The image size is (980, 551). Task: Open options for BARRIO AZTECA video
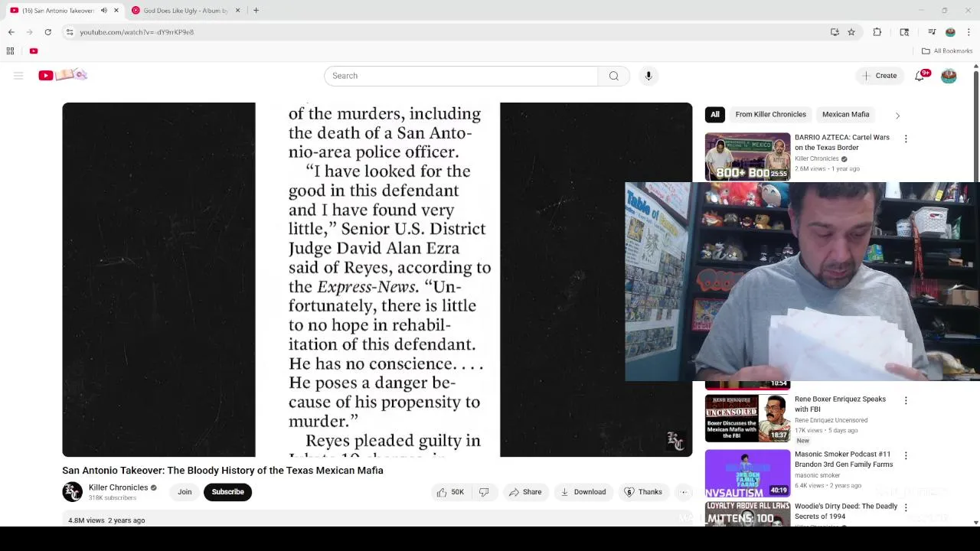tap(906, 139)
